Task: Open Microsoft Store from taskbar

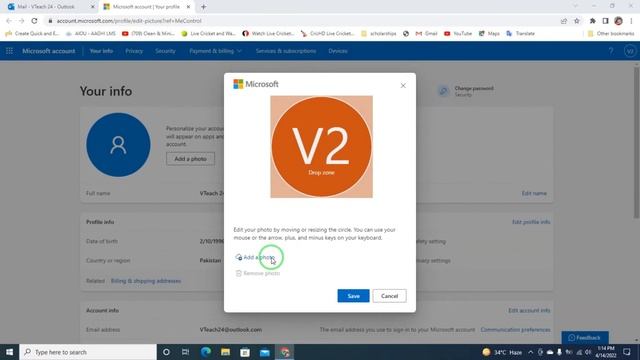Action: 245,352
